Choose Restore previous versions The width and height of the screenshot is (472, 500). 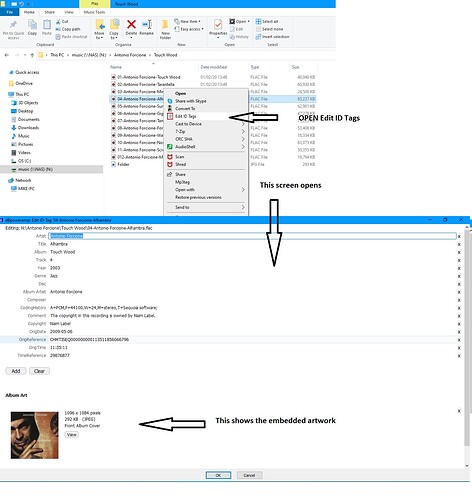(x=198, y=197)
